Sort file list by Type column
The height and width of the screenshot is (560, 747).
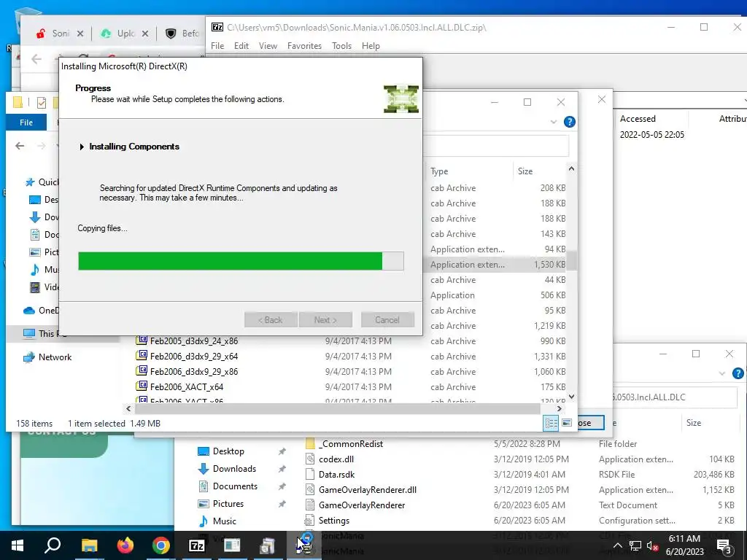click(x=439, y=171)
